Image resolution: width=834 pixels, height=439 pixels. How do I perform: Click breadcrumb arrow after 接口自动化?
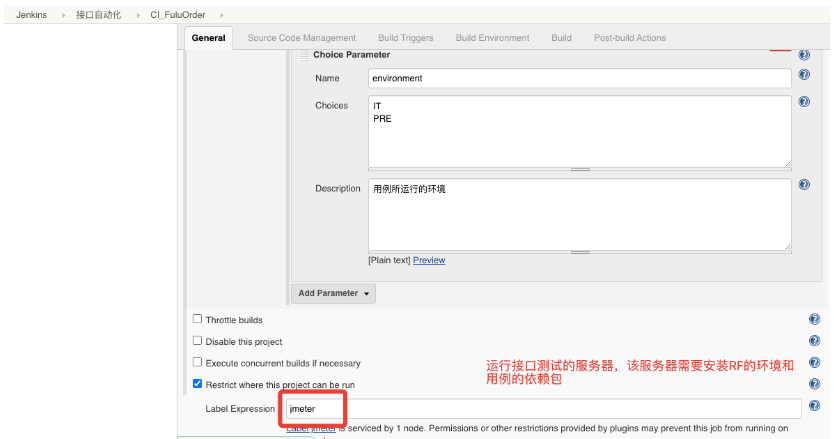click(x=138, y=15)
